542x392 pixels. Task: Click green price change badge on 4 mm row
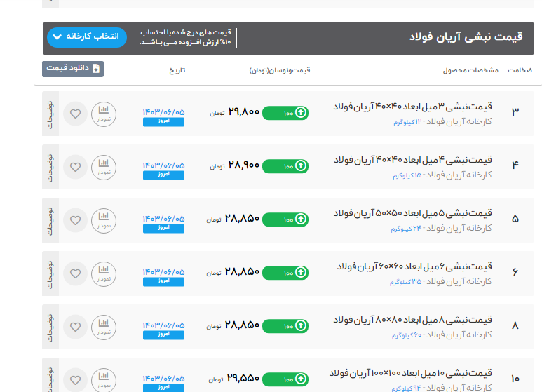(285, 166)
